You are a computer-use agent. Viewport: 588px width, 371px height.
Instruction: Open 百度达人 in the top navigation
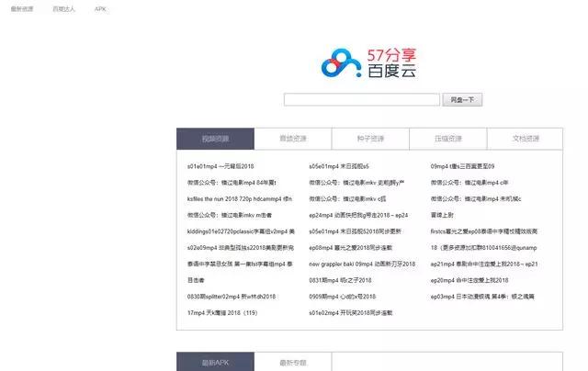pyautogui.click(x=63, y=8)
